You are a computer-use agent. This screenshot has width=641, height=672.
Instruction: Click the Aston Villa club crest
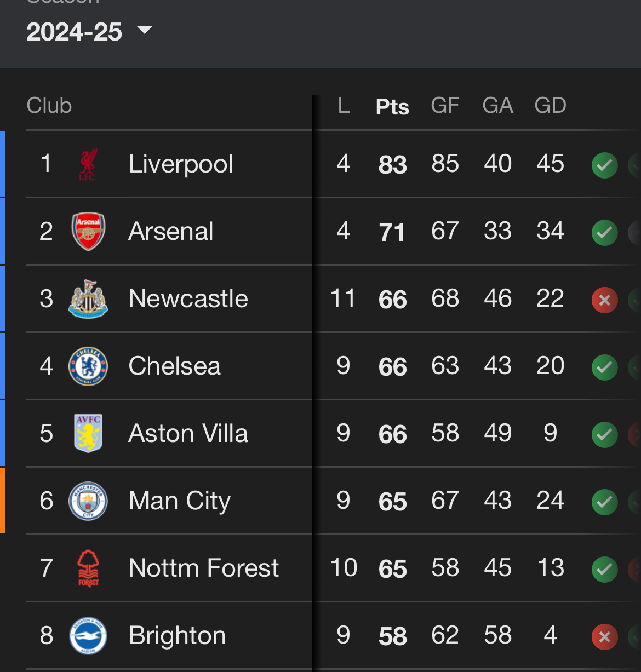pos(88,433)
